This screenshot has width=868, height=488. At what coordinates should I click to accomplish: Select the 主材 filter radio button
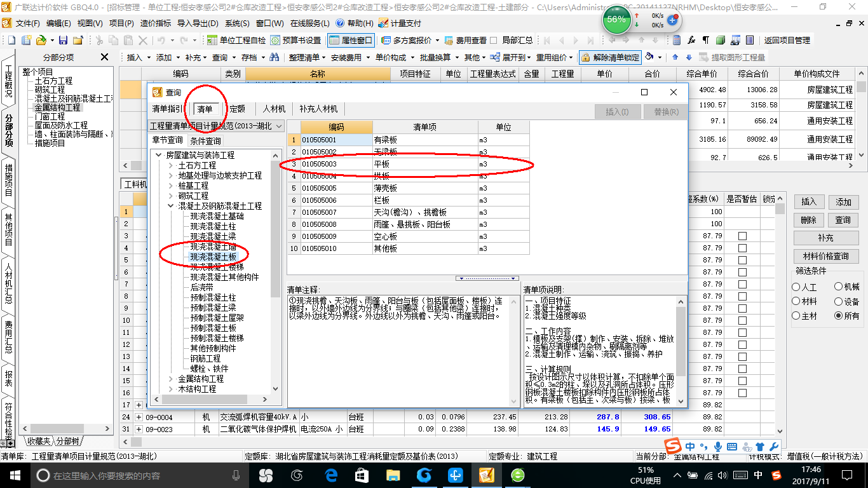tap(796, 316)
